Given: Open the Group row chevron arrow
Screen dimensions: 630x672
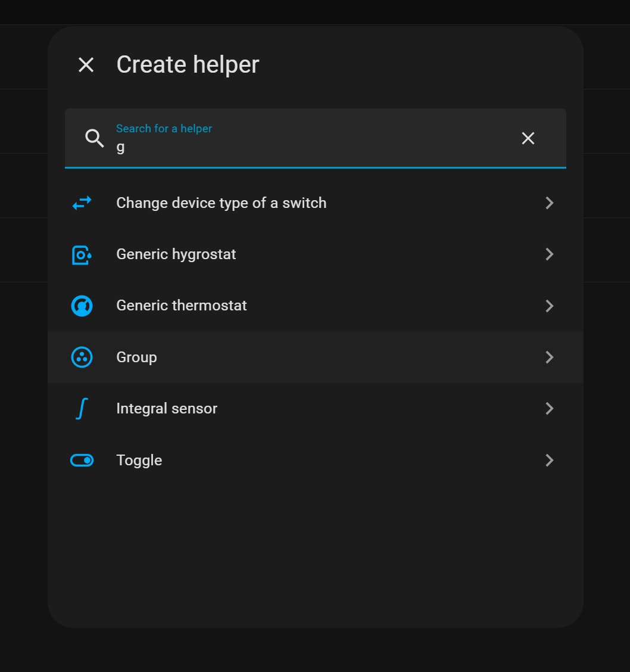Looking at the screenshot, I should 549,357.
